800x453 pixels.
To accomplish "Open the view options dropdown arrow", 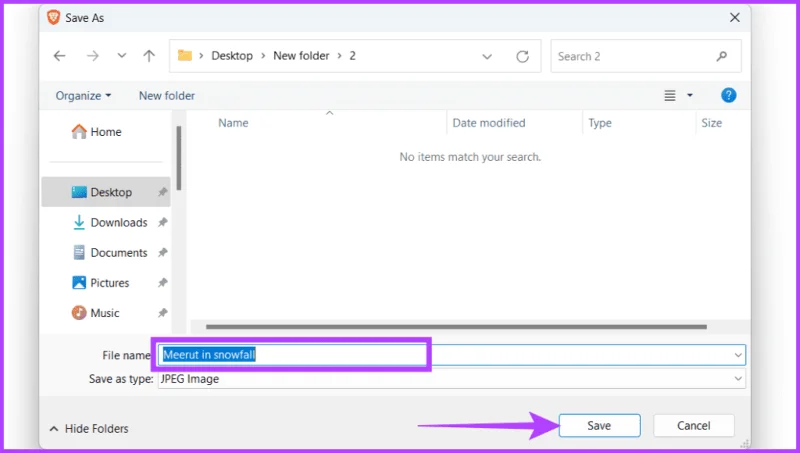I will pyautogui.click(x=690, y=95).
